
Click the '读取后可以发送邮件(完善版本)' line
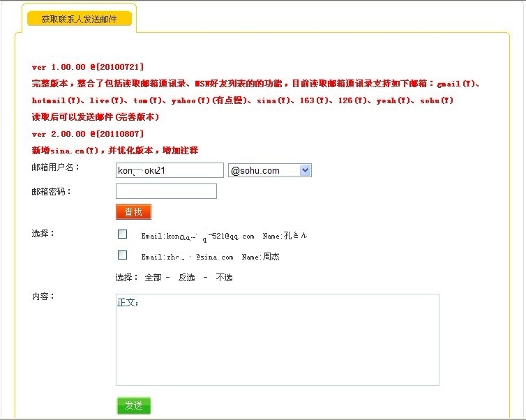pyautogui.click(x=96, y=117)
